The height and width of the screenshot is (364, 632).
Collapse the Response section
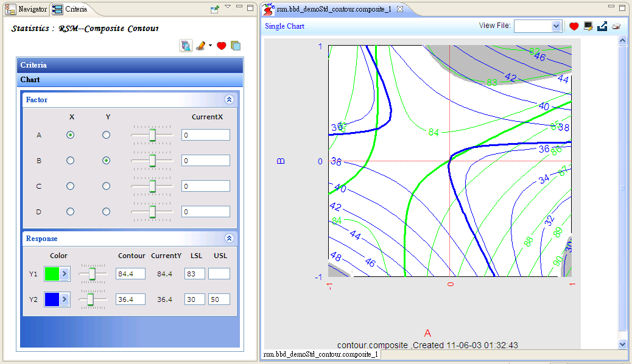(x=230, y=238)
